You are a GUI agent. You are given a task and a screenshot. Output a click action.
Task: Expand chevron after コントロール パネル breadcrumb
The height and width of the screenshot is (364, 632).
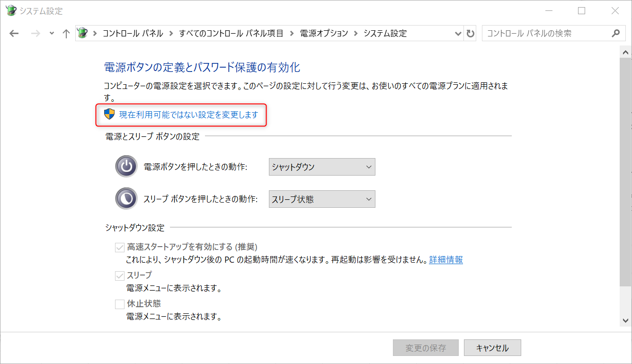171,34
